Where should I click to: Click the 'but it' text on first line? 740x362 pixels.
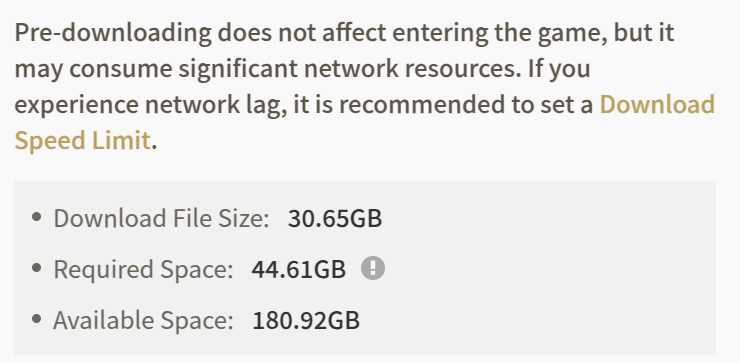coord(644,33)
